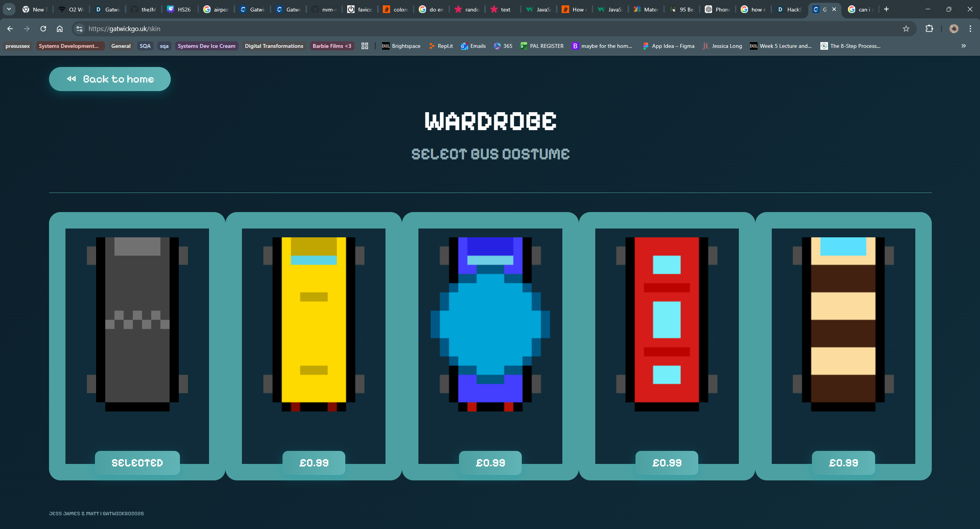
Task: Open a new tab with the plus icon
Action: click(886, 9)
